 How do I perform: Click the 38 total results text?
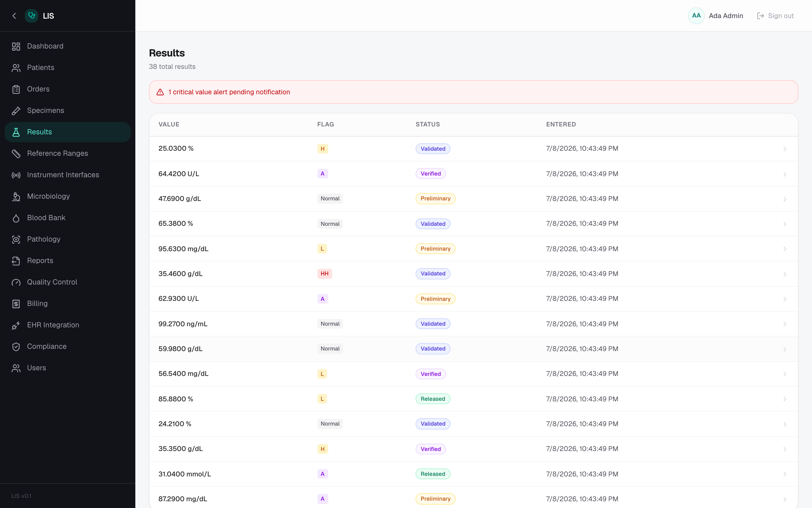pos(172,67)
